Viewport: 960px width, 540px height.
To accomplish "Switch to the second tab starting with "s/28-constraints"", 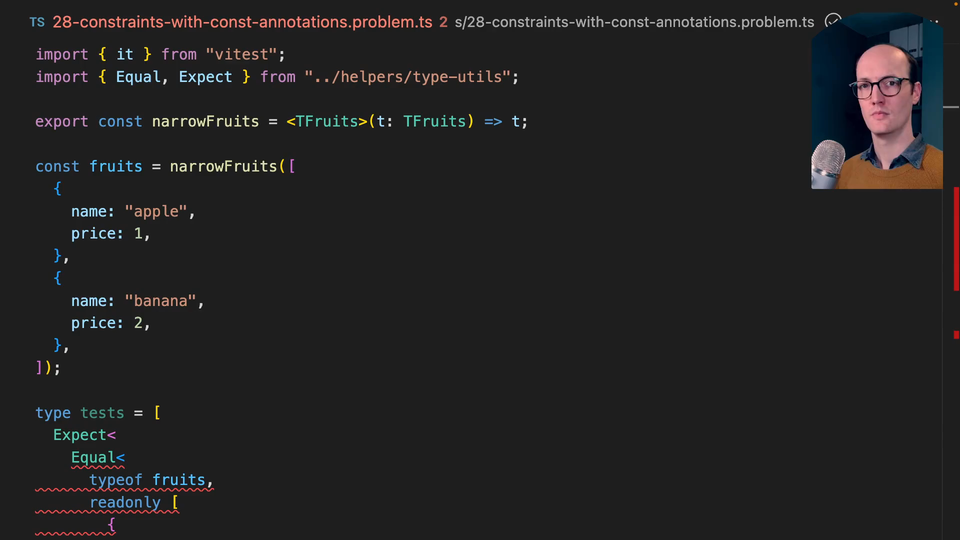I will [635, 22].
